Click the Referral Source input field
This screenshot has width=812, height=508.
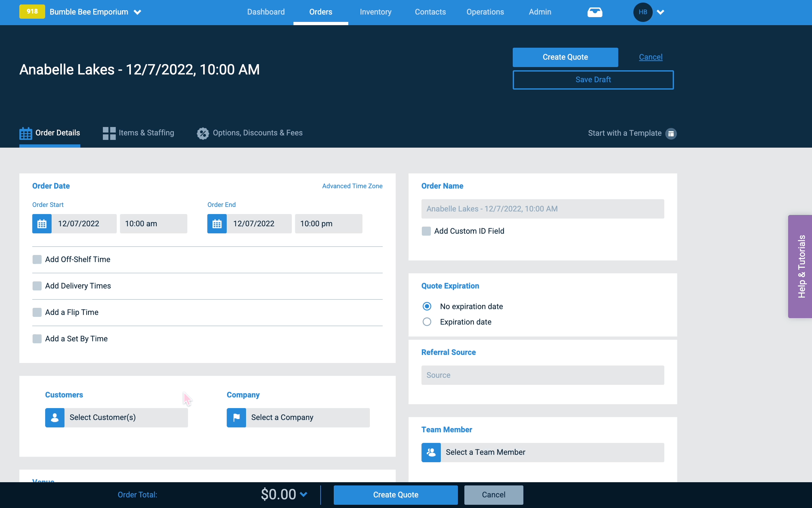(x=542, y=375)
